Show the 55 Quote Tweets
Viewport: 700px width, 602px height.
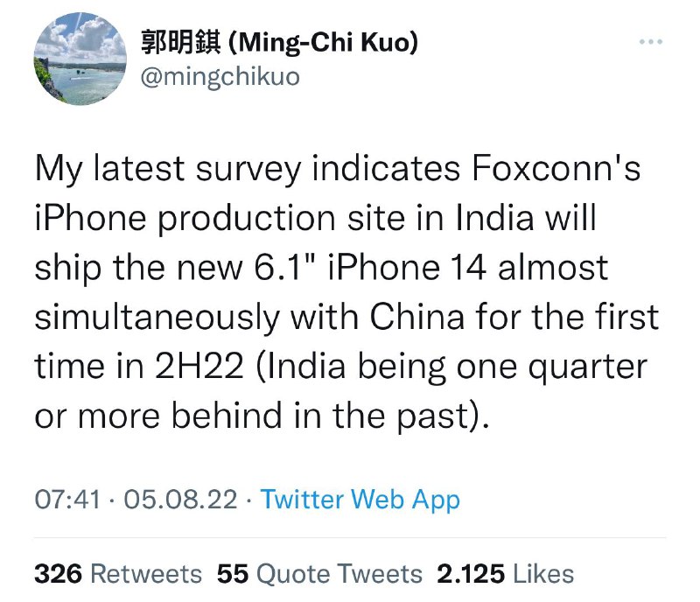point(319,573)
